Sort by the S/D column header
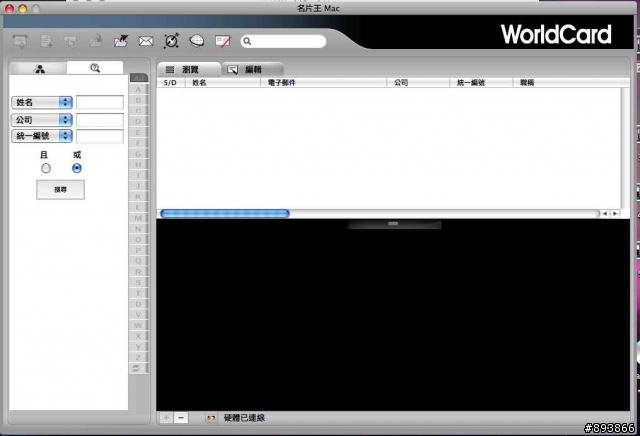 tap(171, 82)
